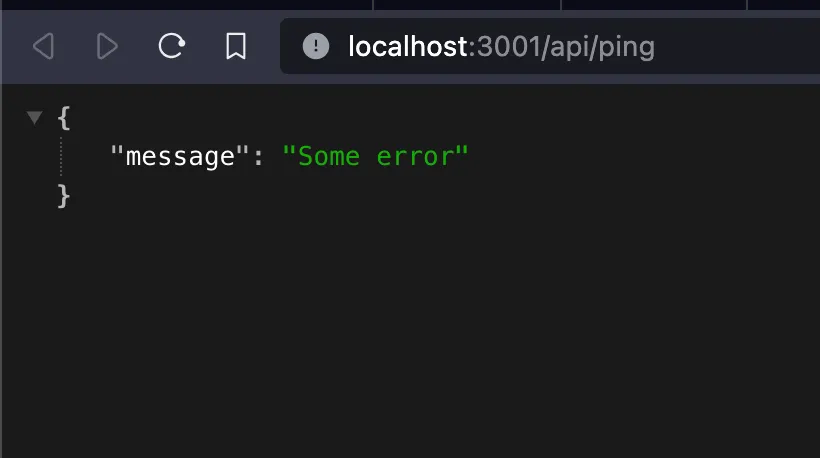The width and height of the screenshot is (820, 458).
Task: Click the dotted indent guide line
Action: [x=61, y=157]
